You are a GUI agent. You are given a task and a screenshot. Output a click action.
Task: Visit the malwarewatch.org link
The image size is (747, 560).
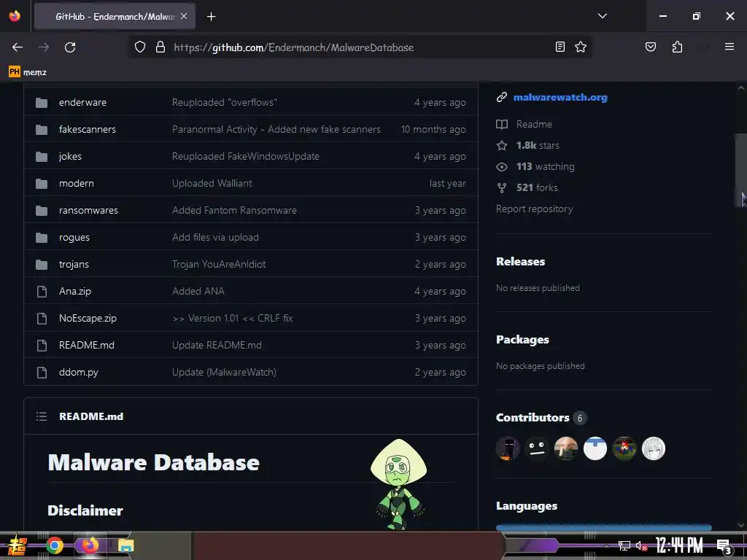click(x=560, y=97)
